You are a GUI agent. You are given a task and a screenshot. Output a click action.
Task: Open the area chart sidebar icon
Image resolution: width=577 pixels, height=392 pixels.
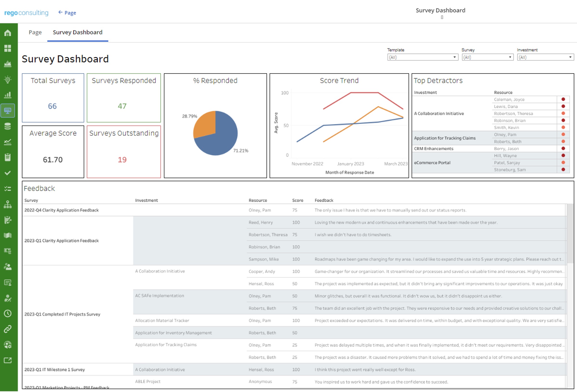pos(8,64)
